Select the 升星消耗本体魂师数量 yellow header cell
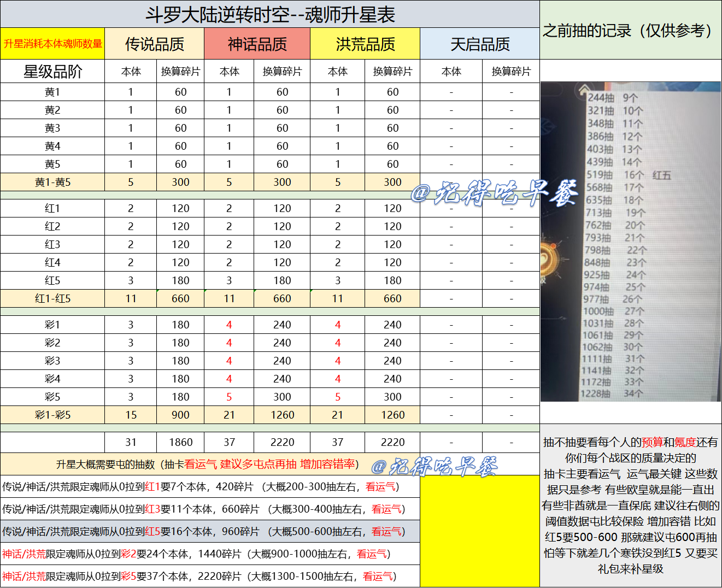This screenshot has width=722, height=588. (52, 44)
